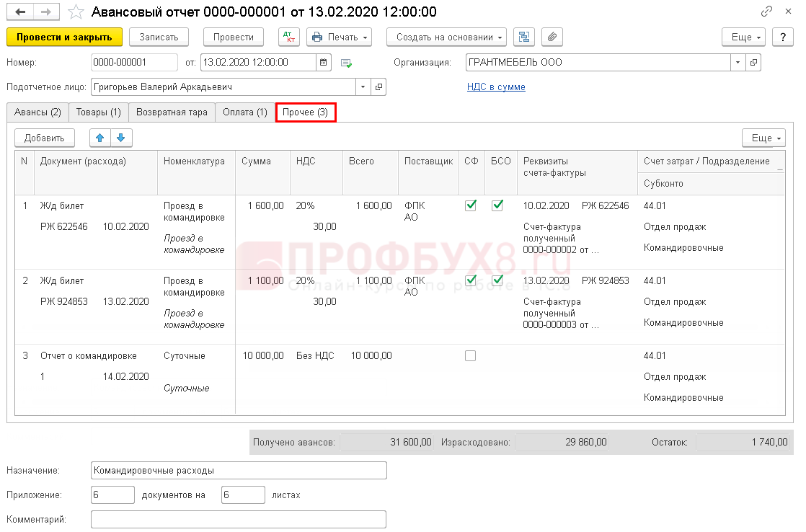Copy the document link via the chain icon

tap(766, 12)
